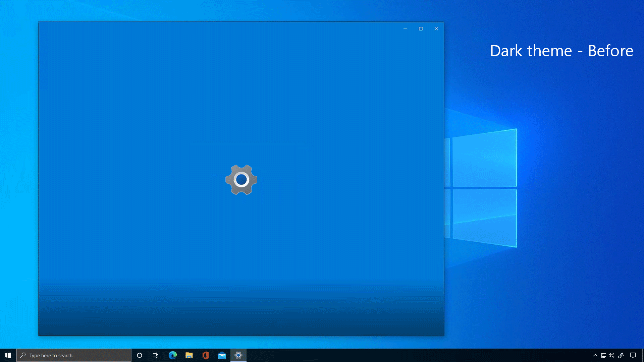Open File Explorer from the taskbar
644x362 pixels.
190,355
